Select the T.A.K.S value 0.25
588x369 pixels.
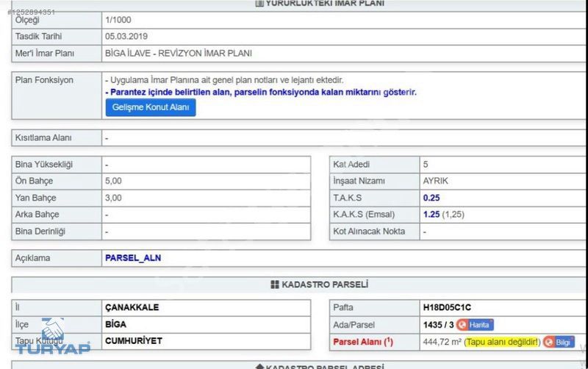tap(432, 198)
